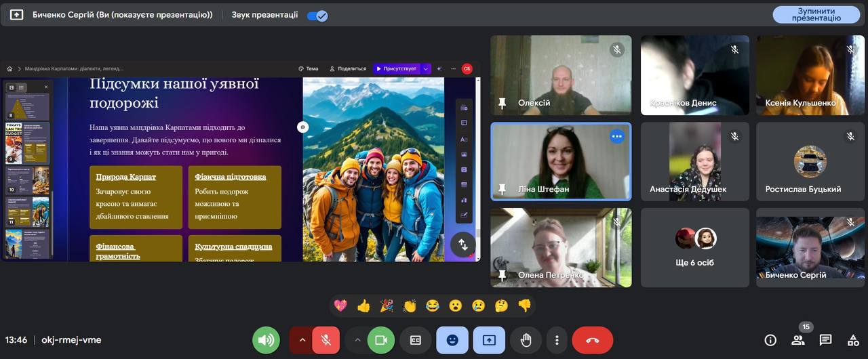This screenshot has height=359, width=868.
Task: Expand the microphone audio settings chevron
Action: click(x=302, y=340)
